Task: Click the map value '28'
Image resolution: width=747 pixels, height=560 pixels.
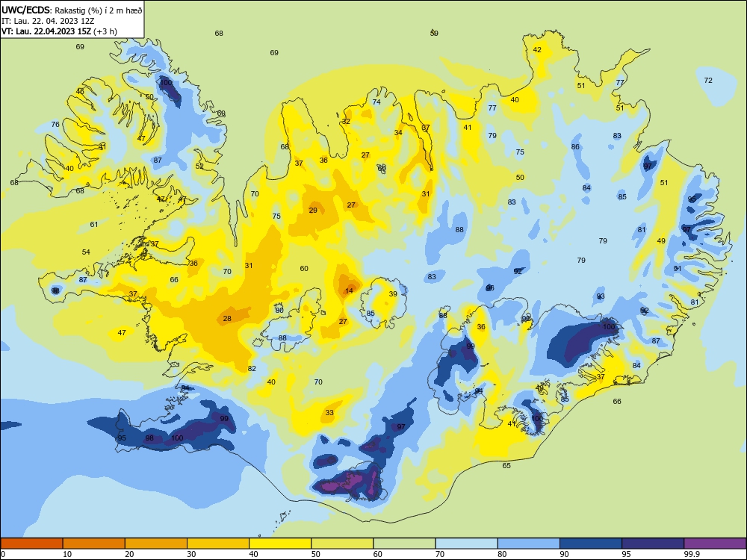Action: [x=227, y=319]
